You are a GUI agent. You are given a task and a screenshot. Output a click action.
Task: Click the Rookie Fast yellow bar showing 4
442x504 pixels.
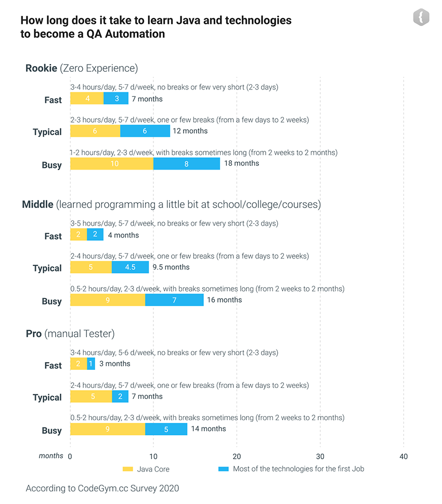click(x=87, y=99)
